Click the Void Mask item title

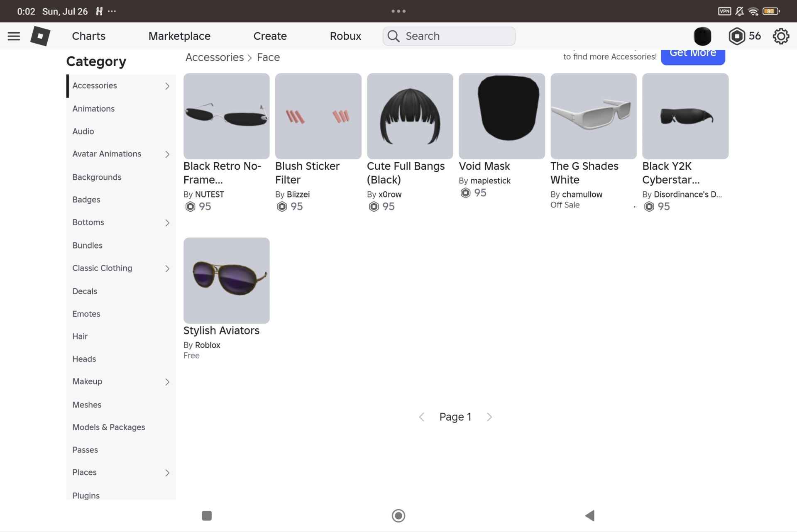[484, 166]
